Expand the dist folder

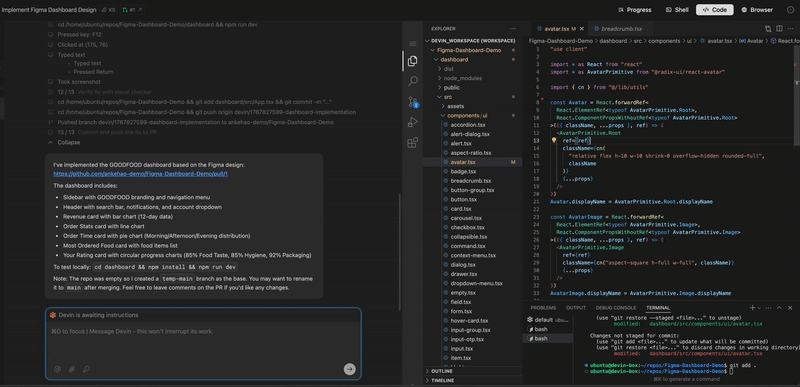click(x=472, y=69)
